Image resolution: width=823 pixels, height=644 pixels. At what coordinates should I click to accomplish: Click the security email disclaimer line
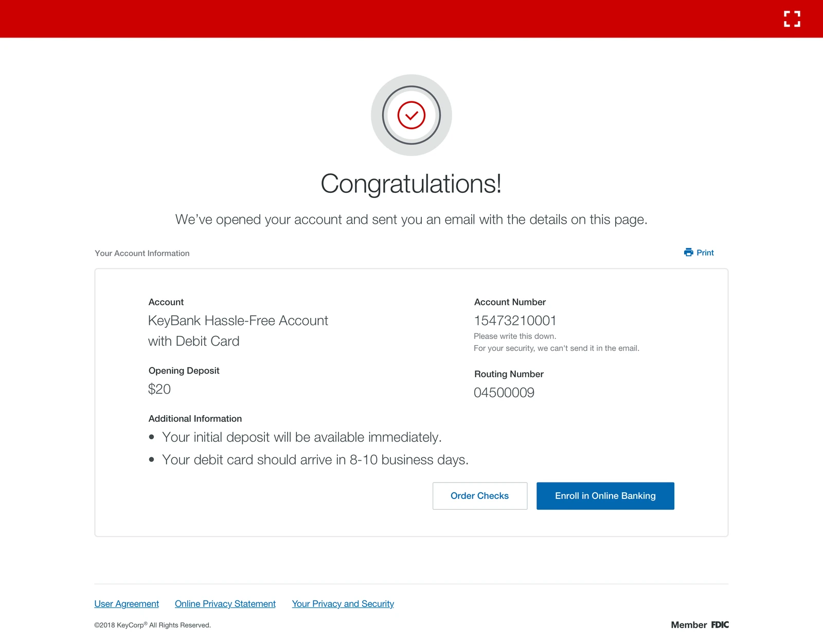[x=557, y=348]
